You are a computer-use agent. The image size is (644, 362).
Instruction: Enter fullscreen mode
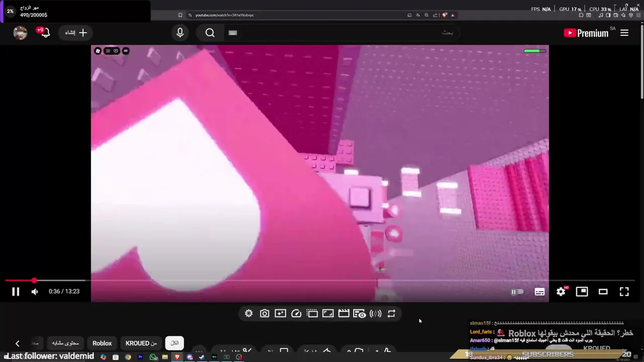pyautogui.click(x=624, y=292)
